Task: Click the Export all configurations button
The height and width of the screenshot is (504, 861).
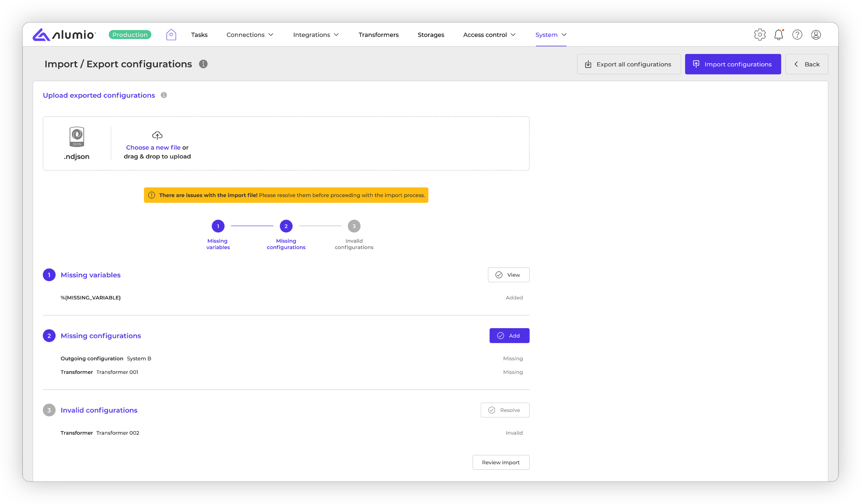Action: 628,64
